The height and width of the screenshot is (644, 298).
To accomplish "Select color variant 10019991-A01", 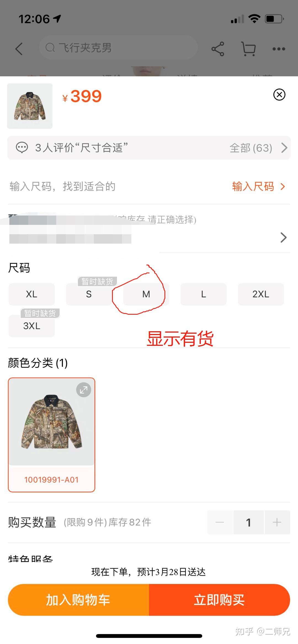I will pyautogui.click(x=52, y=435).
